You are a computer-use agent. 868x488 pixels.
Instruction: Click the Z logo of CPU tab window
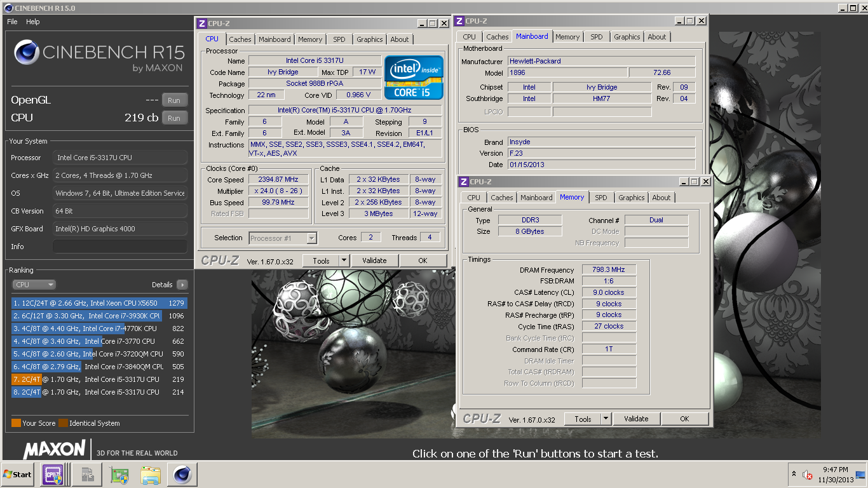(x=202, y=24)
